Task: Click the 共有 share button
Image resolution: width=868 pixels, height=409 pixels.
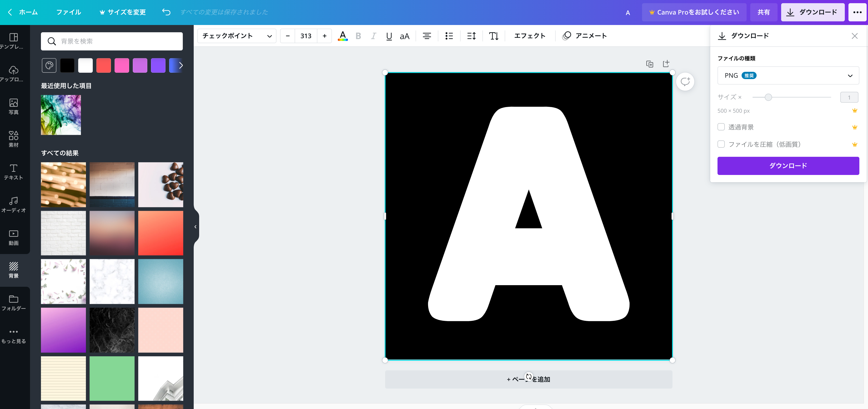Action: coord(764,12)
